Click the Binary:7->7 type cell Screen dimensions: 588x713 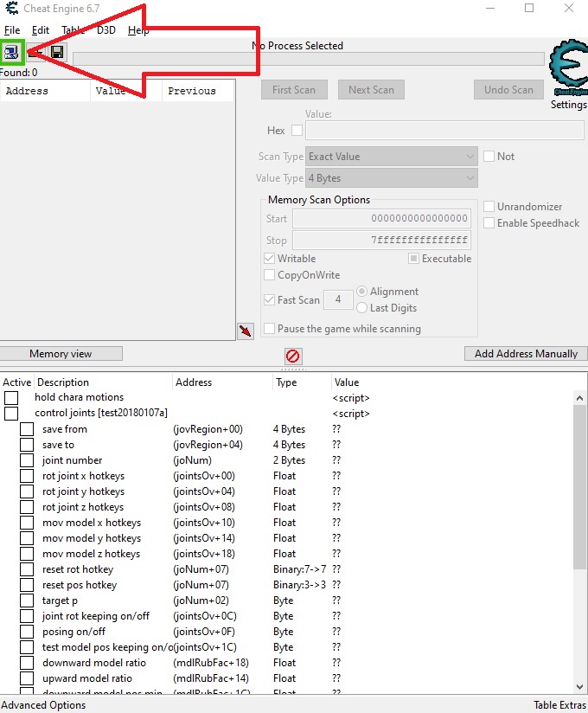coord(299,569)
